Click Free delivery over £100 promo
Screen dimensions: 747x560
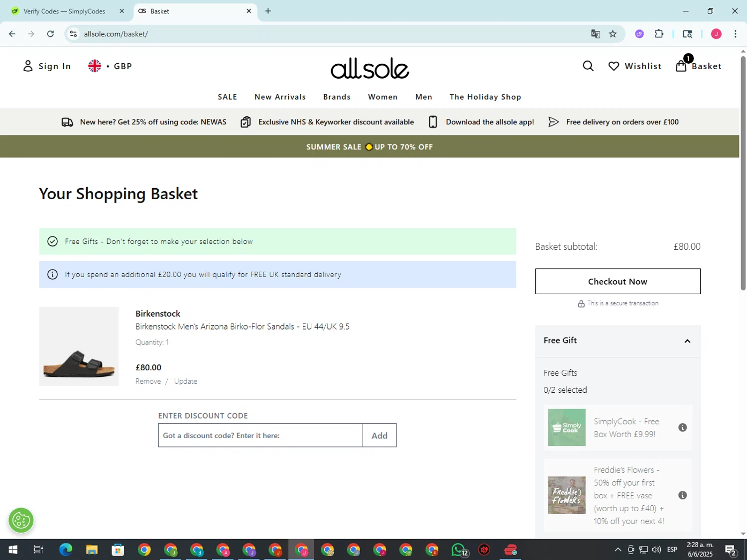614,122
